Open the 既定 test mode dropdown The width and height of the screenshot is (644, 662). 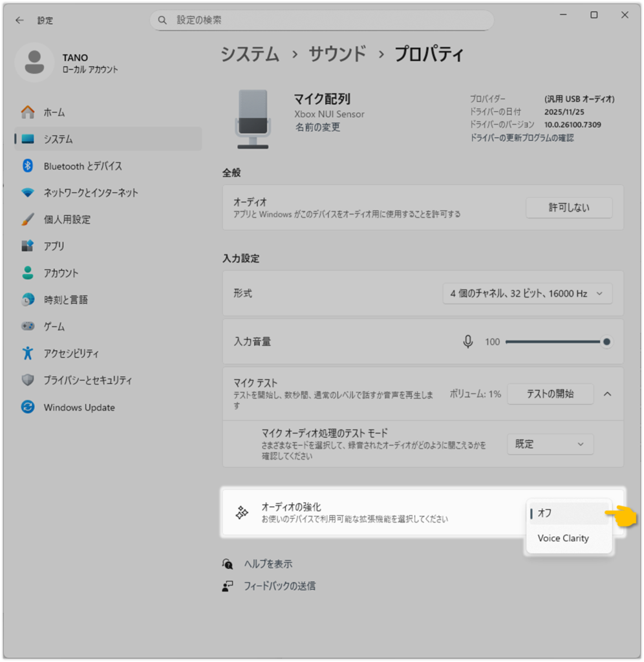pyautogui.click(x=550, y=444)
